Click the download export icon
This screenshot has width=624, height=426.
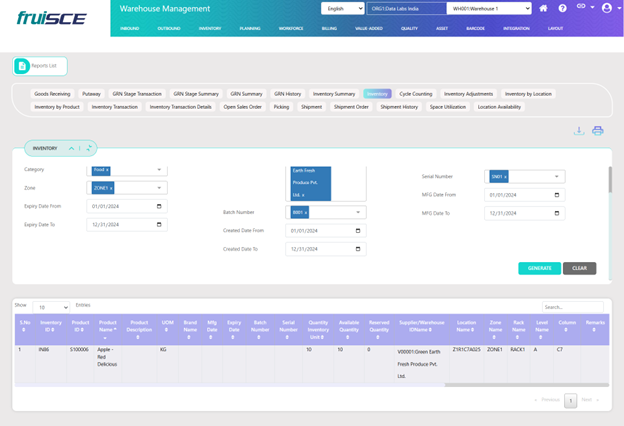click(x=578, y=131)
